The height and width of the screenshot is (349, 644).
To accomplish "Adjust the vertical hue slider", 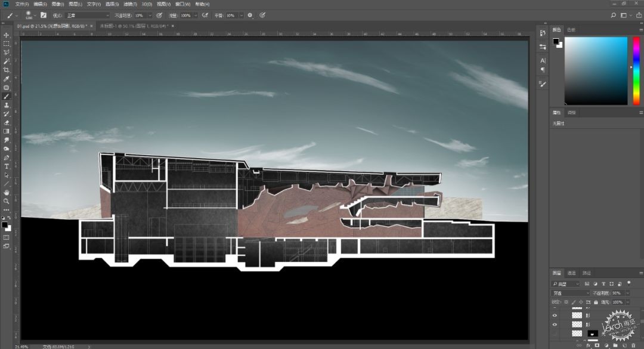I will (x=636, y=71).
